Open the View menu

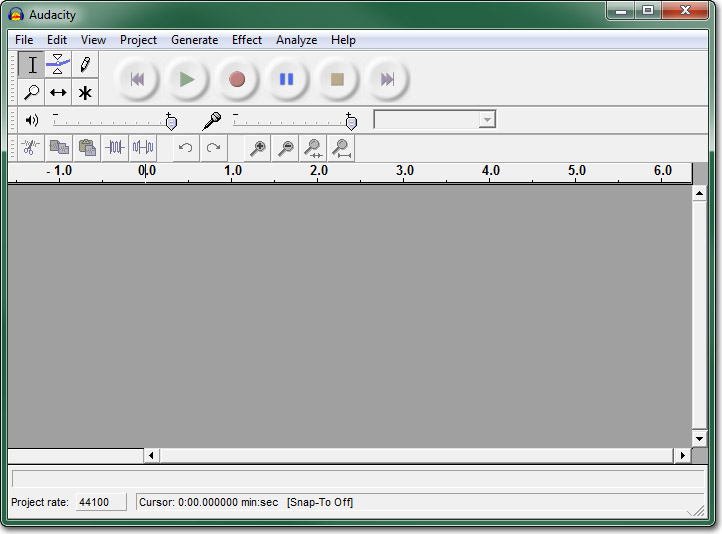(x=93, y=40)
